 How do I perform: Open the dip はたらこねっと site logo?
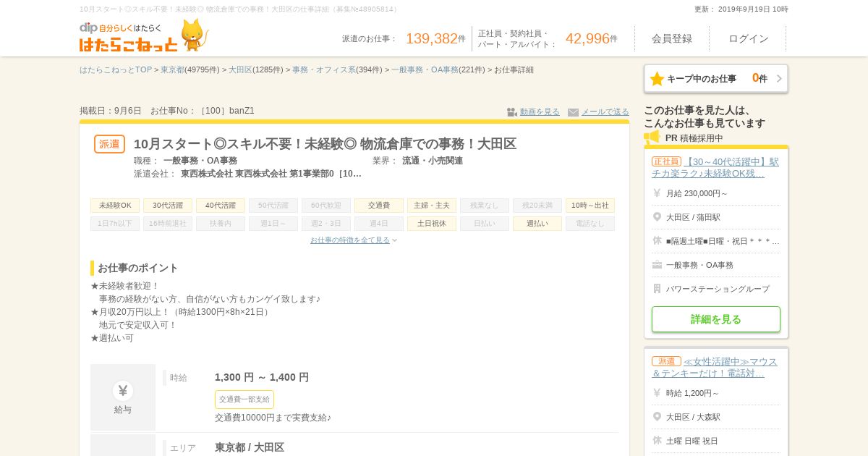click(x=129, y=37)
